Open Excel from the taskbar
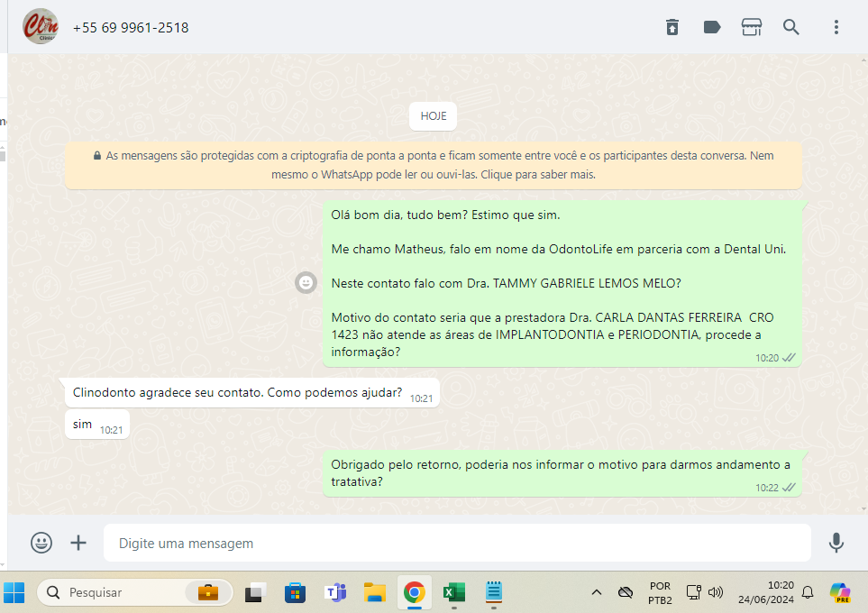868x613 pixels. [x=454, y=592]
